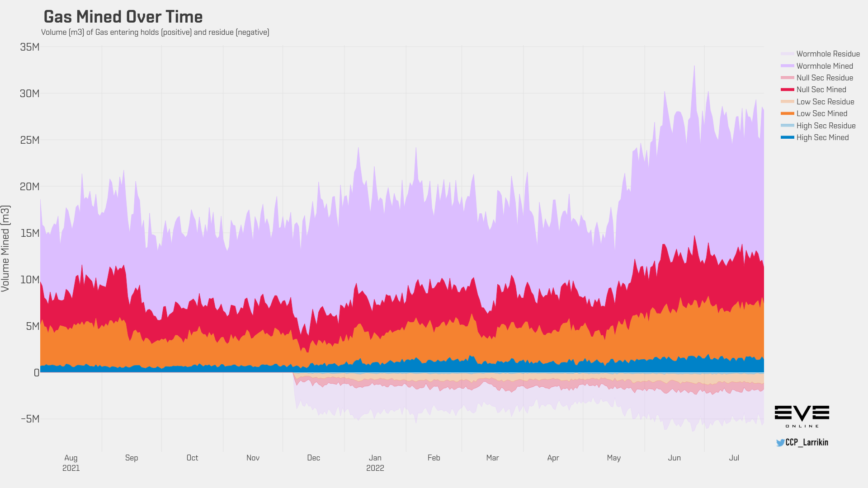Image resolution: width=868 pixels, height=488 pixels.
Task: Click the Twitter bird icon
Action: coord(780,442)
